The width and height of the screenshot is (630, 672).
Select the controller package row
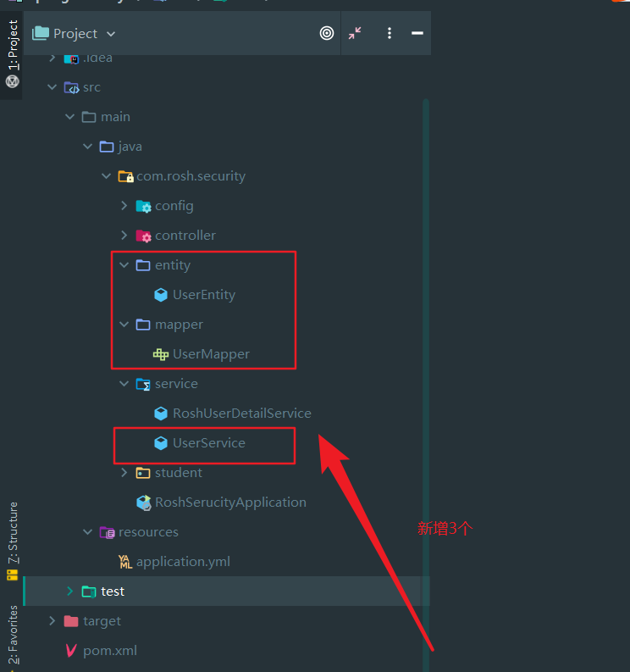point(227,236)
